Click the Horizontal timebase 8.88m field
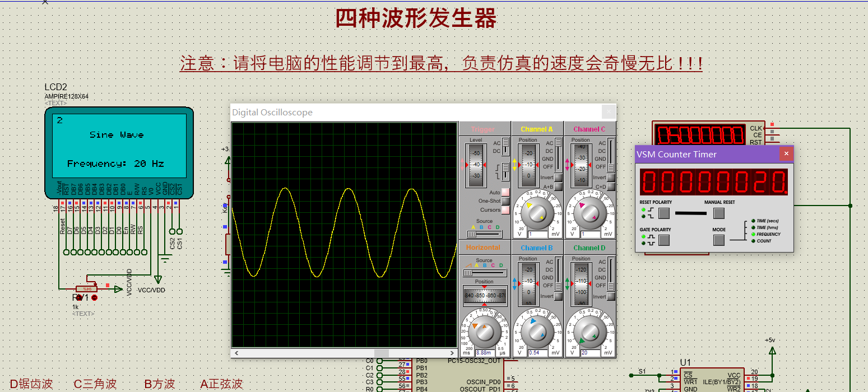868x392 pixels. point(485,353)
